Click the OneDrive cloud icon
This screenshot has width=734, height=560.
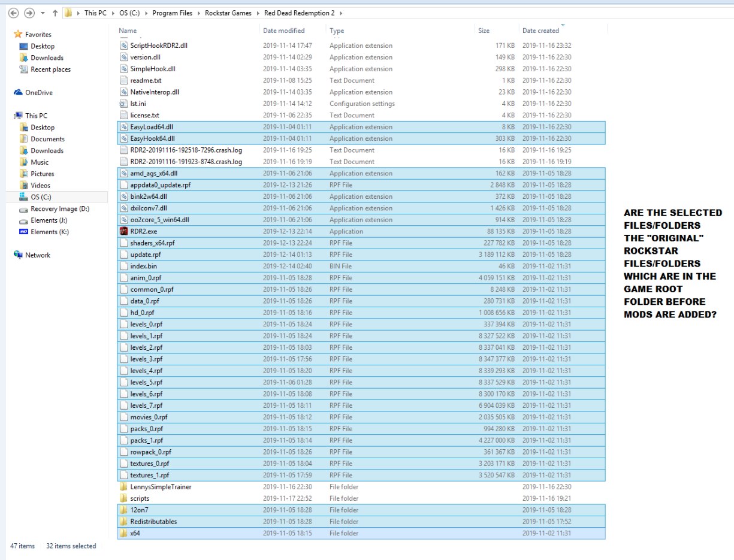coord(18,93)
